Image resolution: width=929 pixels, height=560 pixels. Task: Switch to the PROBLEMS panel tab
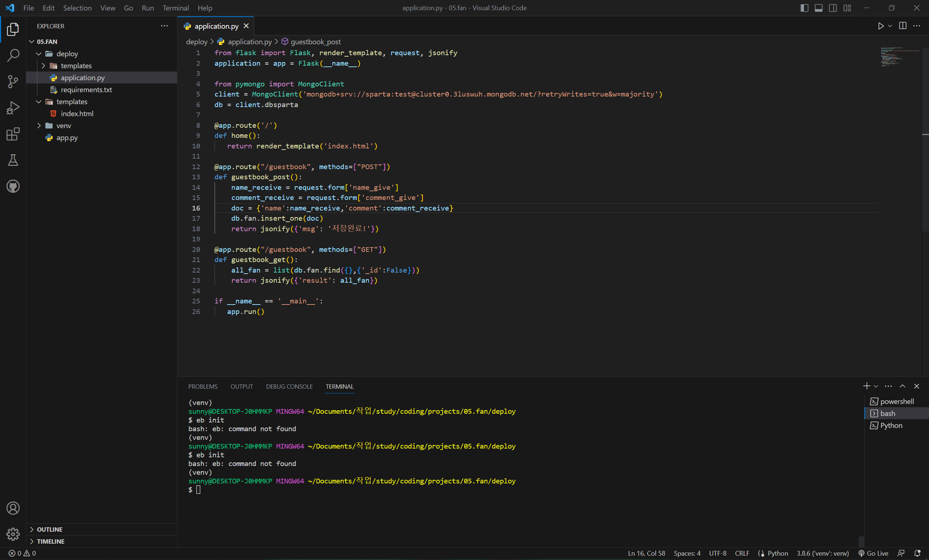pos(203,387)
